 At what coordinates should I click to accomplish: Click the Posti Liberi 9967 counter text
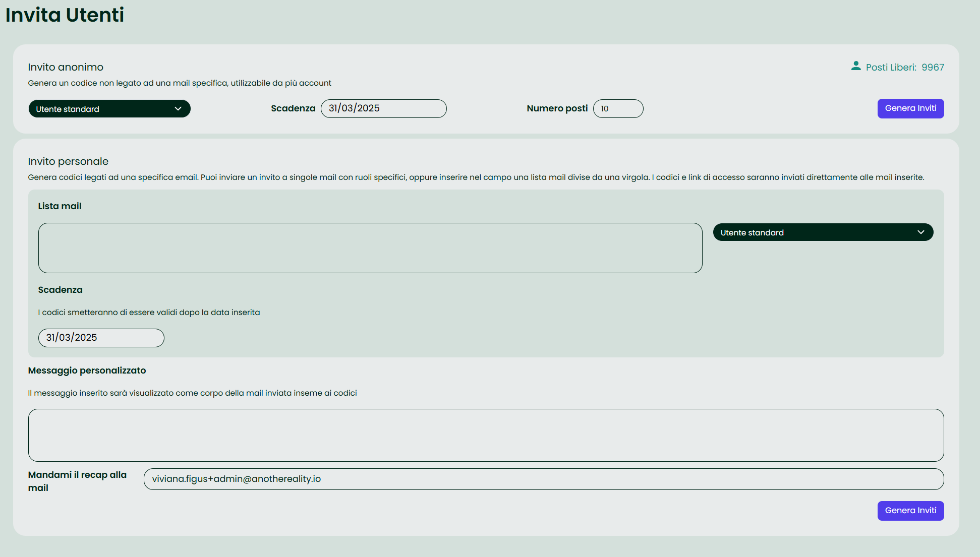[905, 68]
